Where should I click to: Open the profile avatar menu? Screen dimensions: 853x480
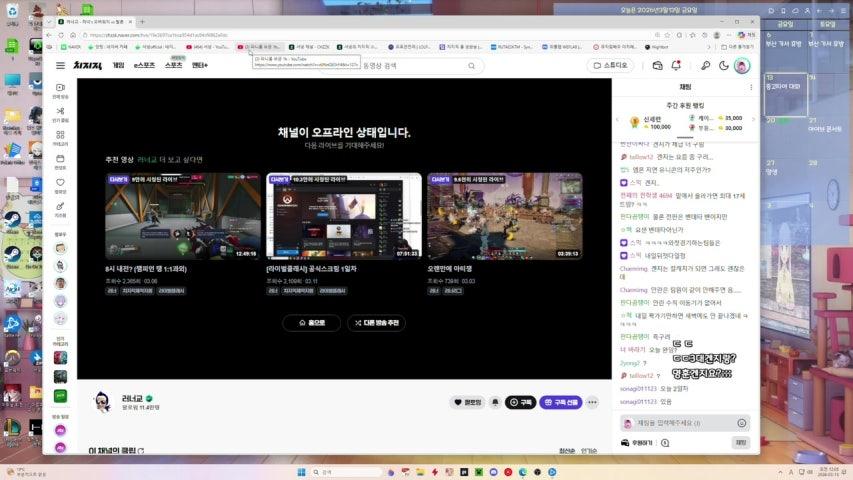click(742, 66)
